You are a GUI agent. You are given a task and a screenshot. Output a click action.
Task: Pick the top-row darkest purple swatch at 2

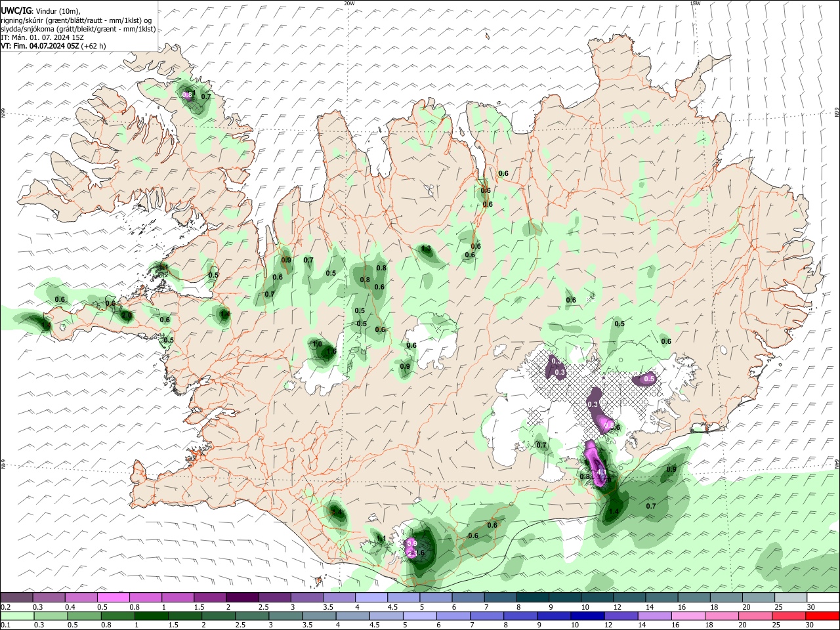[242, 598]
